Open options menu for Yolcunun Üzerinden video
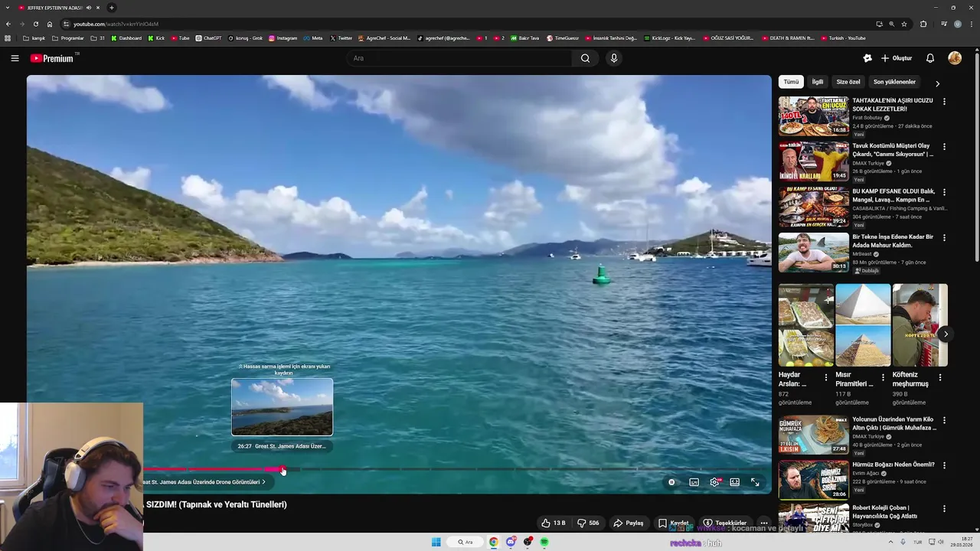Image resolution: width=980 pixels, height=551 pixels. (x=944, y=420)
